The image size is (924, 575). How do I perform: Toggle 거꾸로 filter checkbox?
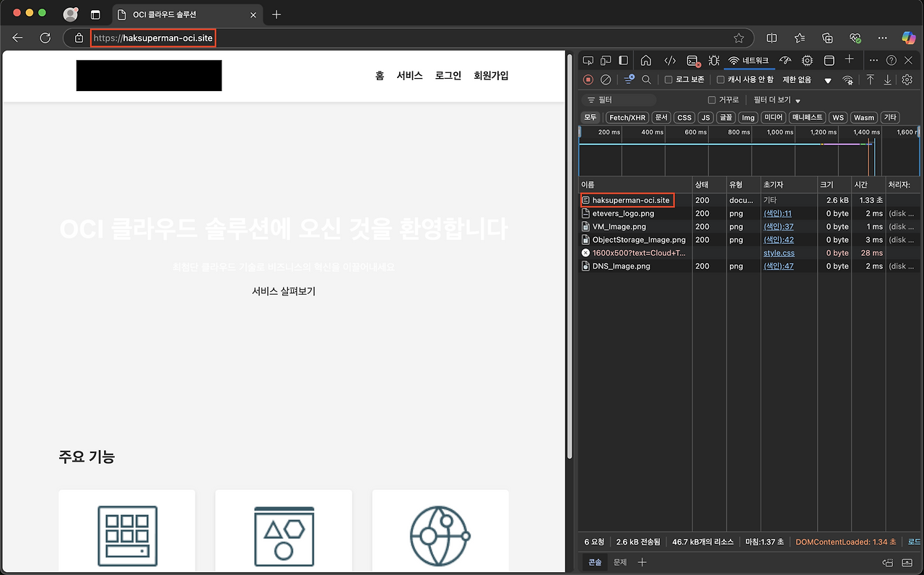pyautogui.click(x=712, y=100)
